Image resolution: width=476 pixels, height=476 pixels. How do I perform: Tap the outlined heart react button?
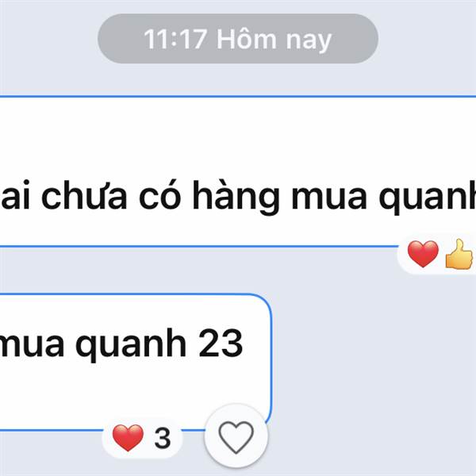click(x=236, y=436)
